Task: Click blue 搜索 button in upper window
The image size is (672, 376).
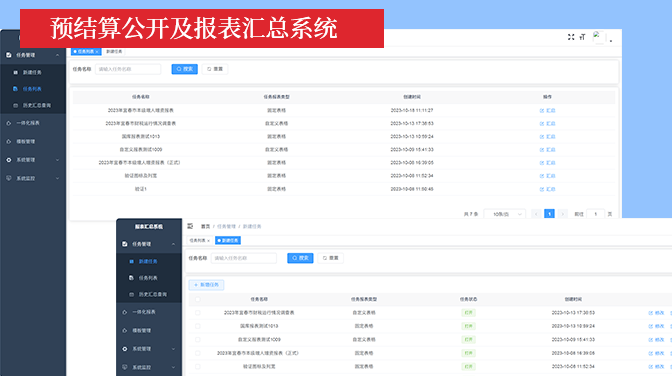Action: (185, 69)
